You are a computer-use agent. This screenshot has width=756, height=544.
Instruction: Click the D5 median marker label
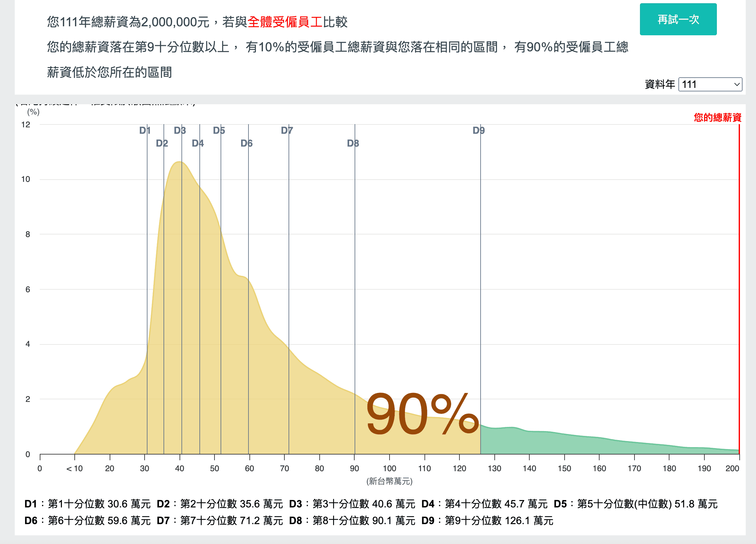coord(219,131)
